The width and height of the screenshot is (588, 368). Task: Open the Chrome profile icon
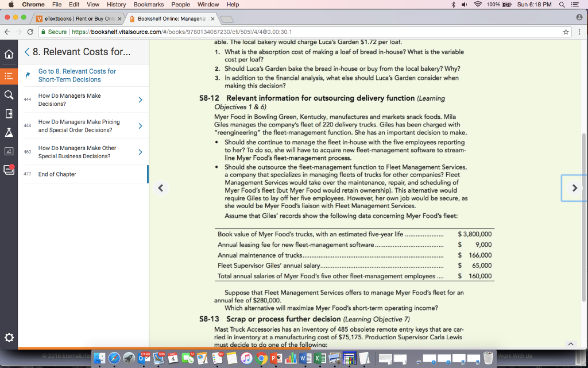tap(579, 17)
